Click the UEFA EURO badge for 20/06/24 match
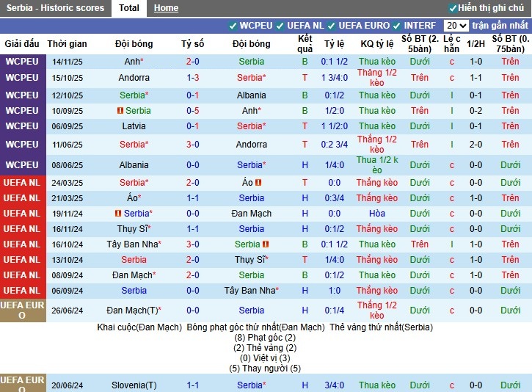The image size is (532, 392). tap(22, 385)
